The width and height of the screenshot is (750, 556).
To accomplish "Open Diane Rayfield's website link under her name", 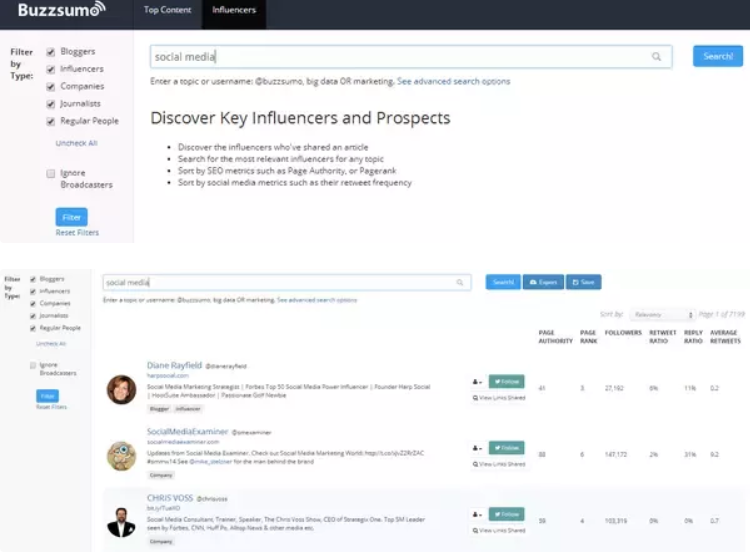I will tap(167, 376).
